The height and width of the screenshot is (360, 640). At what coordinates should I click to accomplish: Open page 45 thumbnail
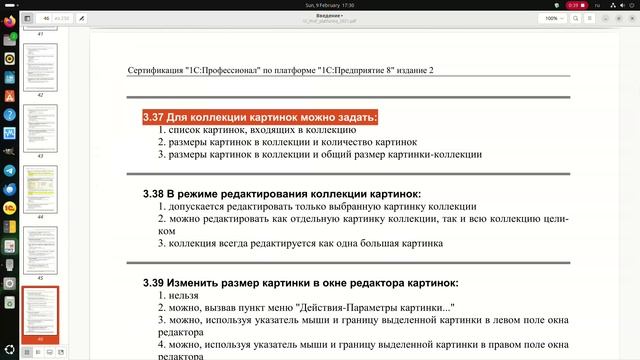(x=40, y=250)
